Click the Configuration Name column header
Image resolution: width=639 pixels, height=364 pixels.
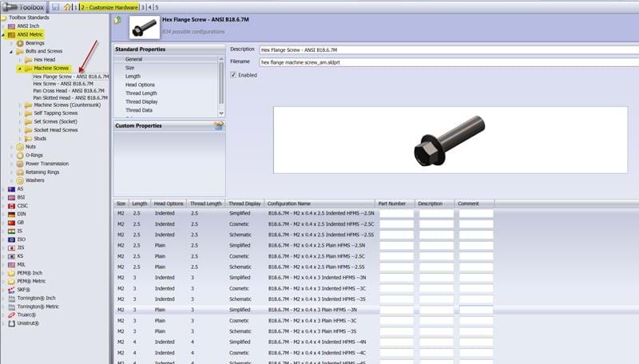(288, 204)
